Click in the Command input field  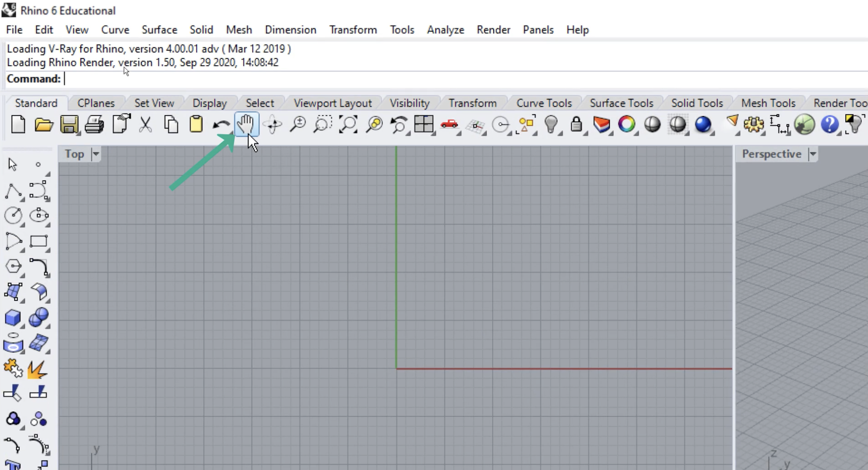tap(465, 79)
